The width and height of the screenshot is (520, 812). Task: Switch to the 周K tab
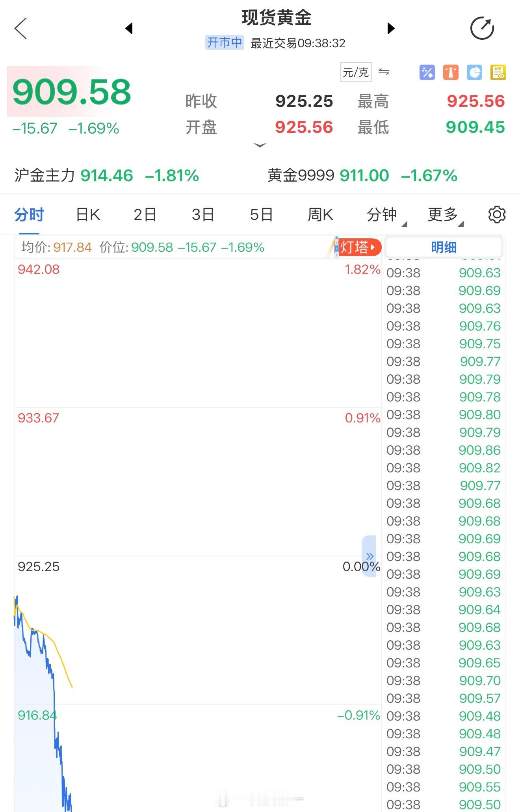point(320,215)
